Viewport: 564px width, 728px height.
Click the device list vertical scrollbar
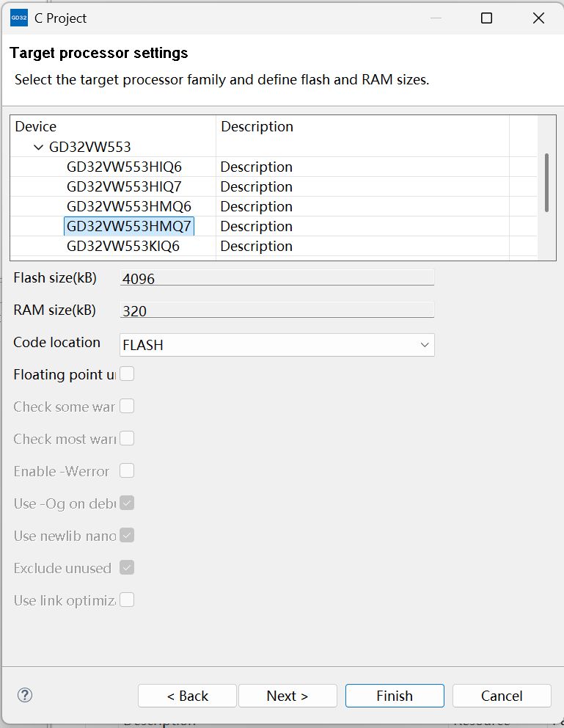(547, 183)
